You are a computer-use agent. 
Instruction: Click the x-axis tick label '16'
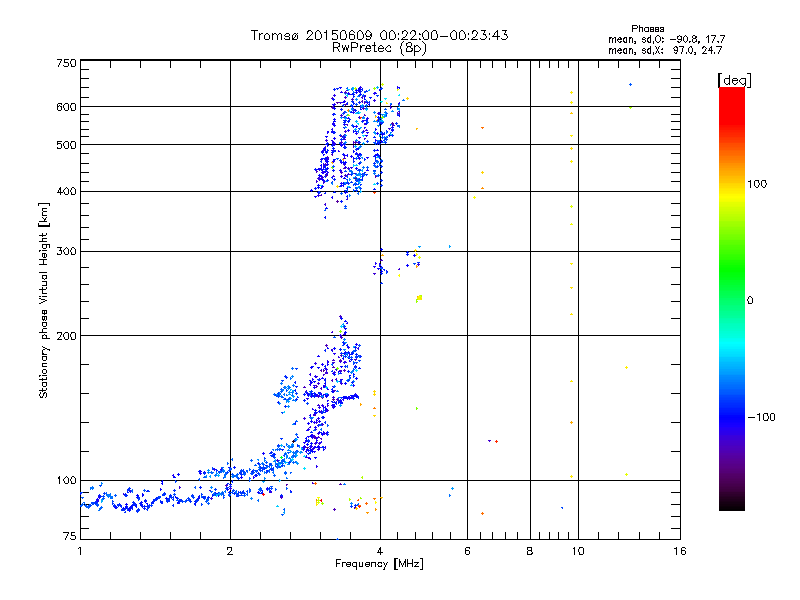[x=680, y=551]
